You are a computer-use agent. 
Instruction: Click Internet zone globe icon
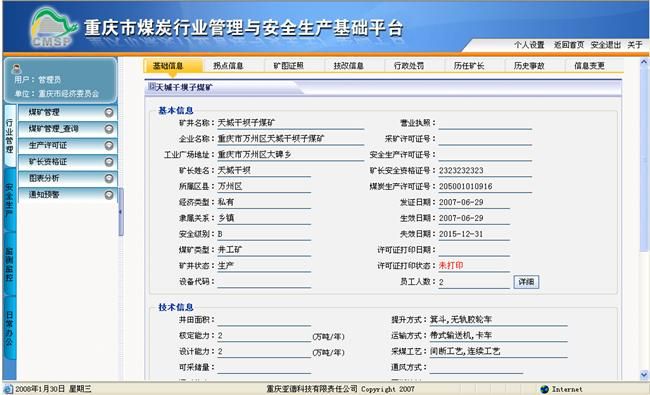(545, 389)
